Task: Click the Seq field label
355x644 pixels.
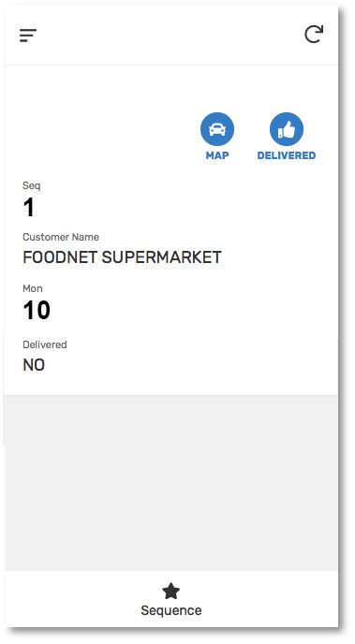Action: 32,185
